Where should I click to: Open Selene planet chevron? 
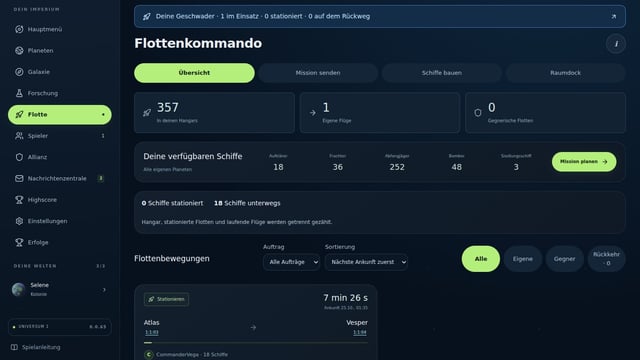pos(104,290)
